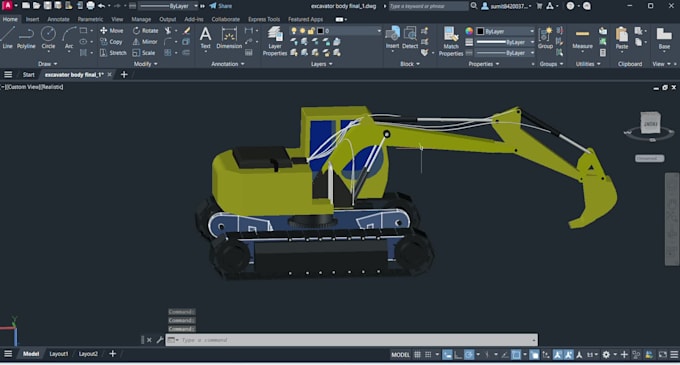Viewport: 680px width, 365px height.
Task: Open Layer Properties manager
Action: click(x=275, y=41)
